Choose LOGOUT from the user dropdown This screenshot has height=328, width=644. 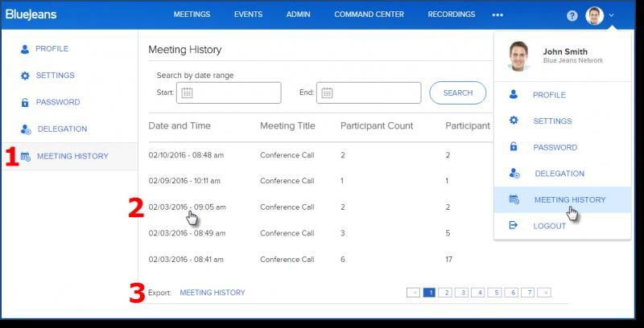(x=550, y=226)
